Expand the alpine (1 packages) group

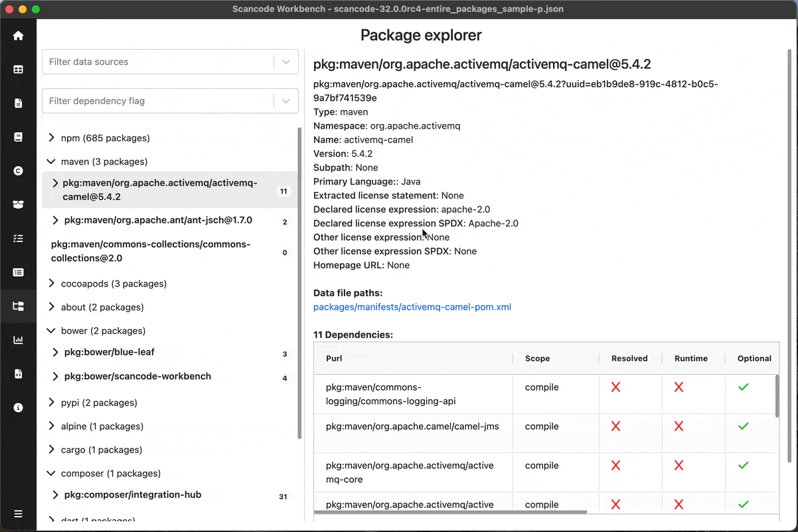point(52,426)
